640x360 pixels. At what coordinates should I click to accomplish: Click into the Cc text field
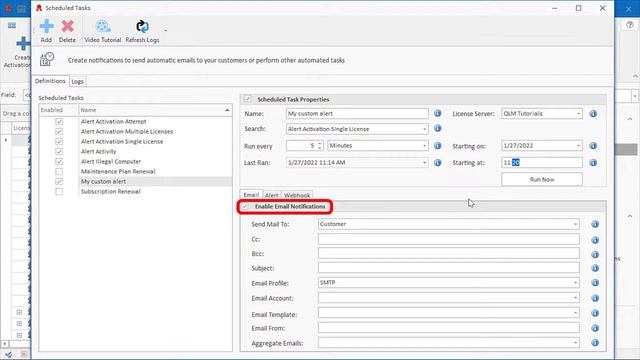click(x=449, y=239)
